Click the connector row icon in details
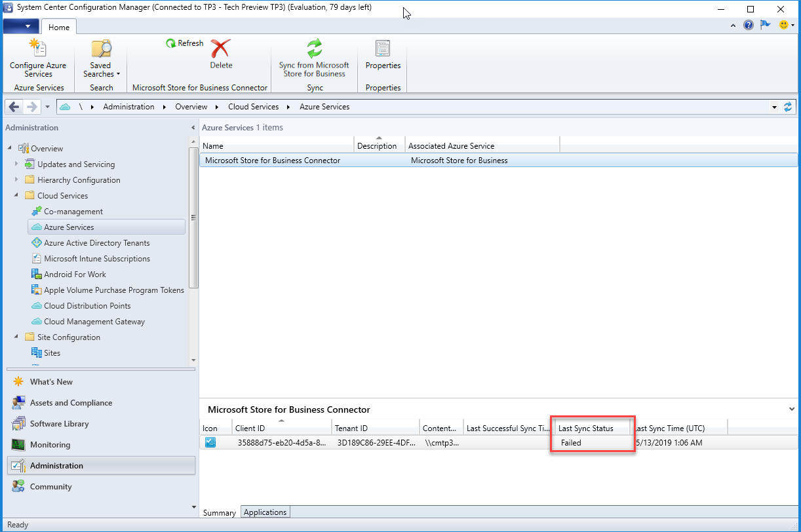This screenshot has width=801, height=532. (210, 443)
